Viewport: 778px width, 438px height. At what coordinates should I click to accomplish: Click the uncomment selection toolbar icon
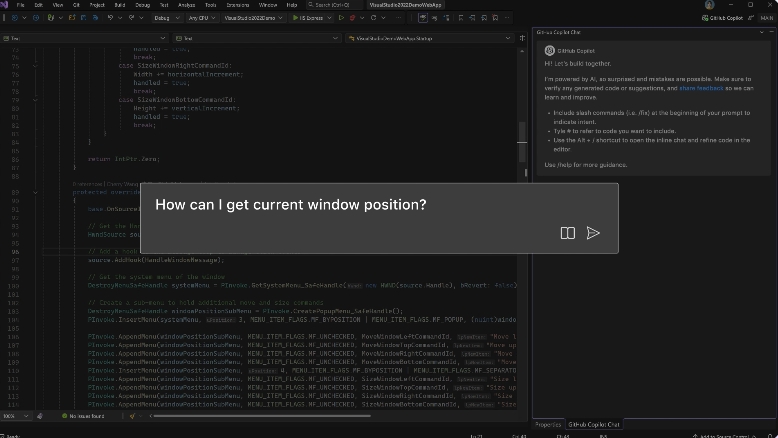pyautogui.click(x=447, y=18)
